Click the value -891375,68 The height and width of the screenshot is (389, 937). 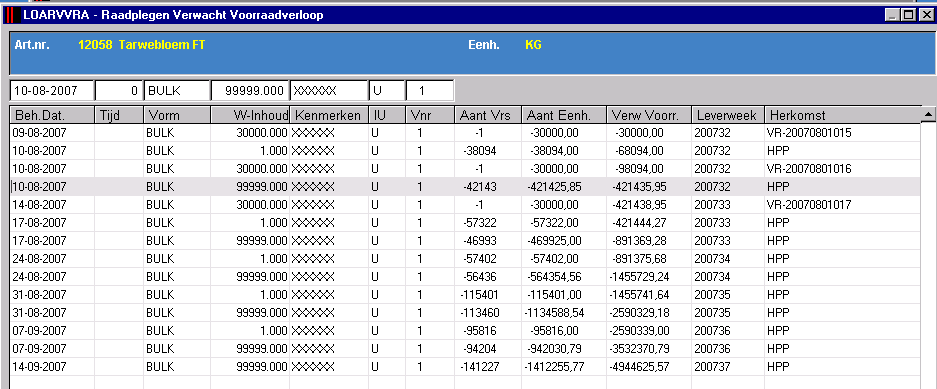coord(639,259)
